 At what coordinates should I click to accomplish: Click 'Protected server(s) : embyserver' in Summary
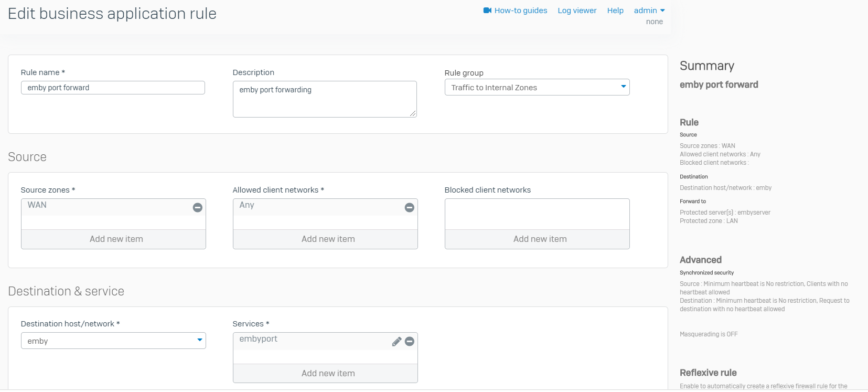(725, 213)
